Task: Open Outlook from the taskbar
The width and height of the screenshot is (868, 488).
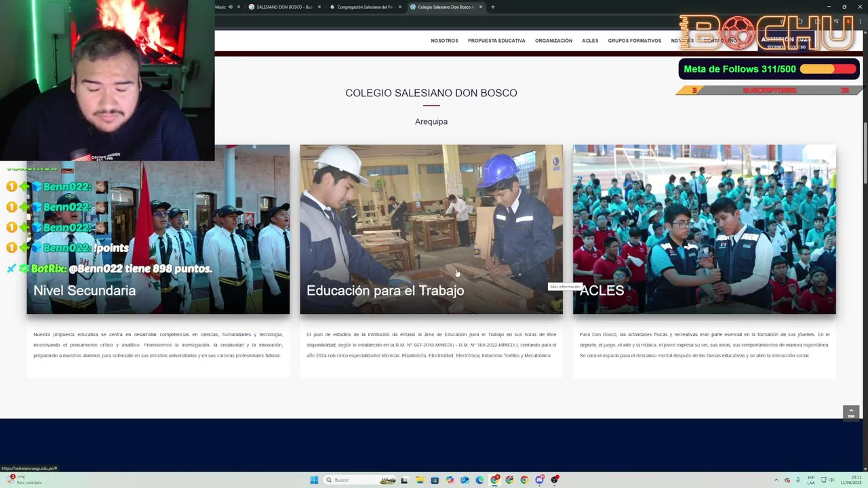Action: 465,480
